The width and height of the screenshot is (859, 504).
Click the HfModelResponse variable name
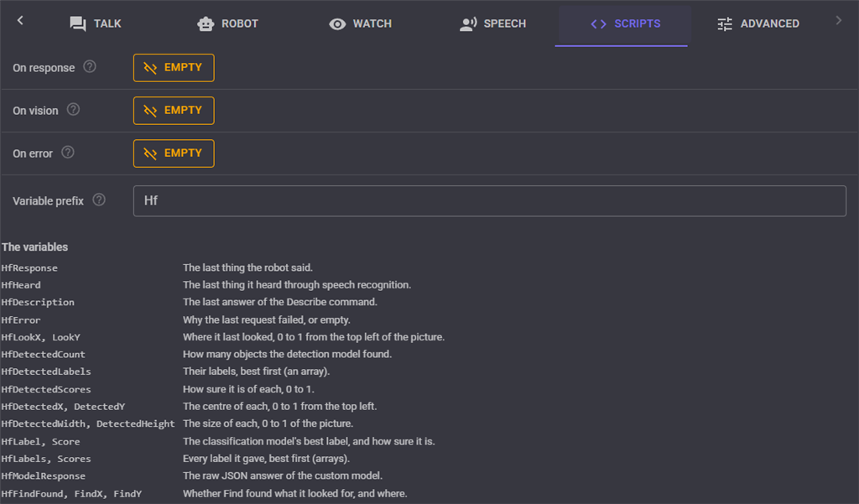[44, 476]
